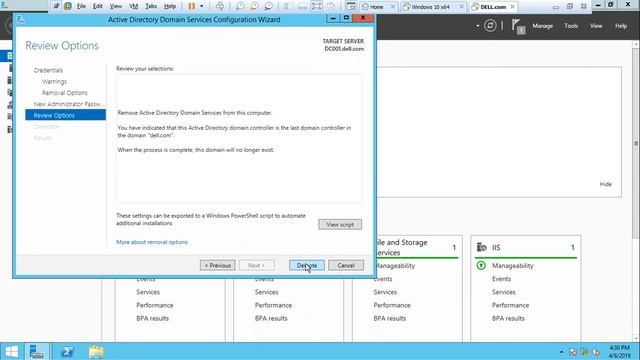
Task: Click the enter full screen mode icon
Action: point(317,6)
